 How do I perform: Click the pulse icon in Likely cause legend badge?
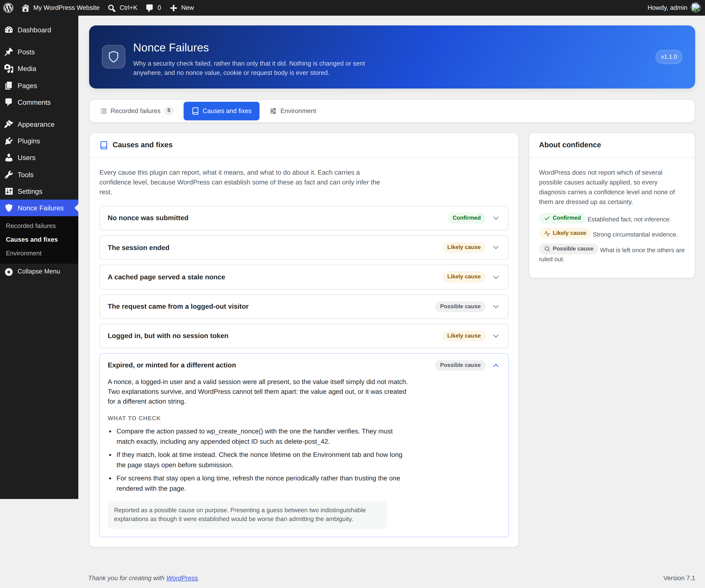tap(547, 233)
